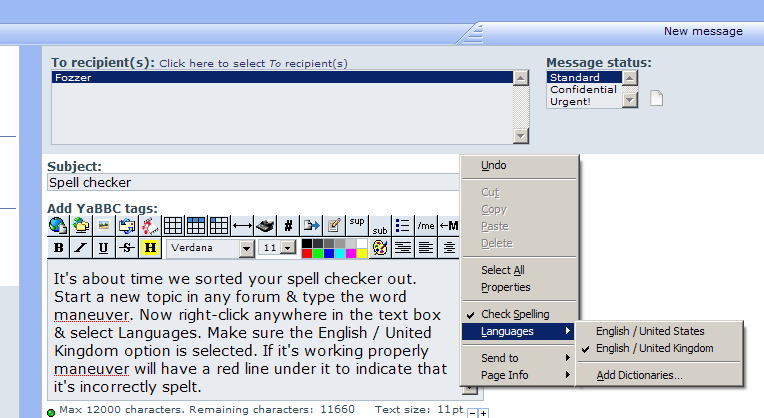Apply superscript with the sup icon
Image resolution: width=764 pixels, height=418 pixels.
[x=357, y=226]
